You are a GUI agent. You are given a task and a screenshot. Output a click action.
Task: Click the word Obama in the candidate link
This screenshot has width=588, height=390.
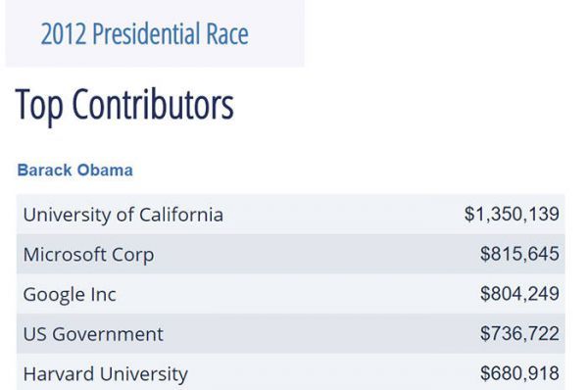pos(105,171)
